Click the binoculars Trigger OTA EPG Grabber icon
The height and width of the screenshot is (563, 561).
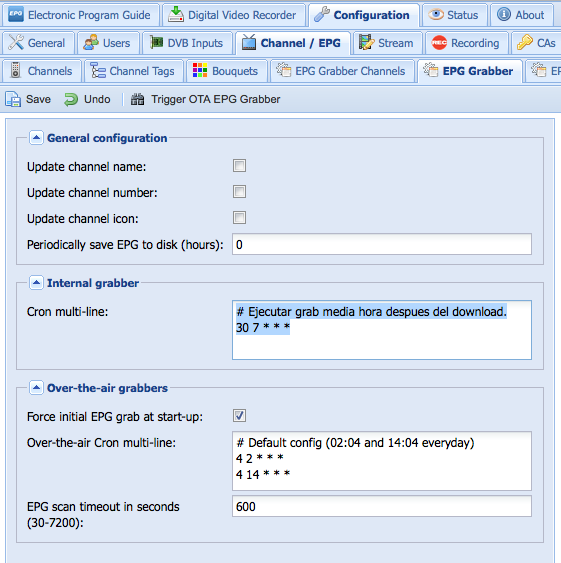tap(138, 99)
